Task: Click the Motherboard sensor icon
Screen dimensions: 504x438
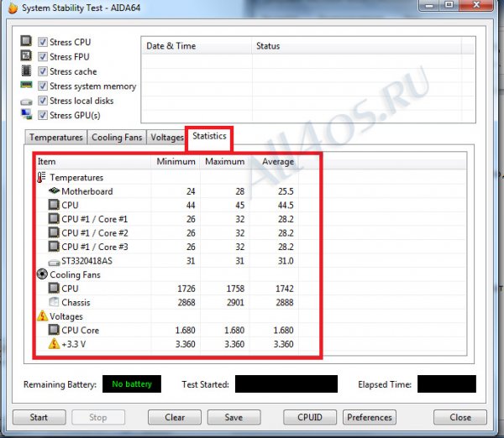Action: tap(54, 190)
